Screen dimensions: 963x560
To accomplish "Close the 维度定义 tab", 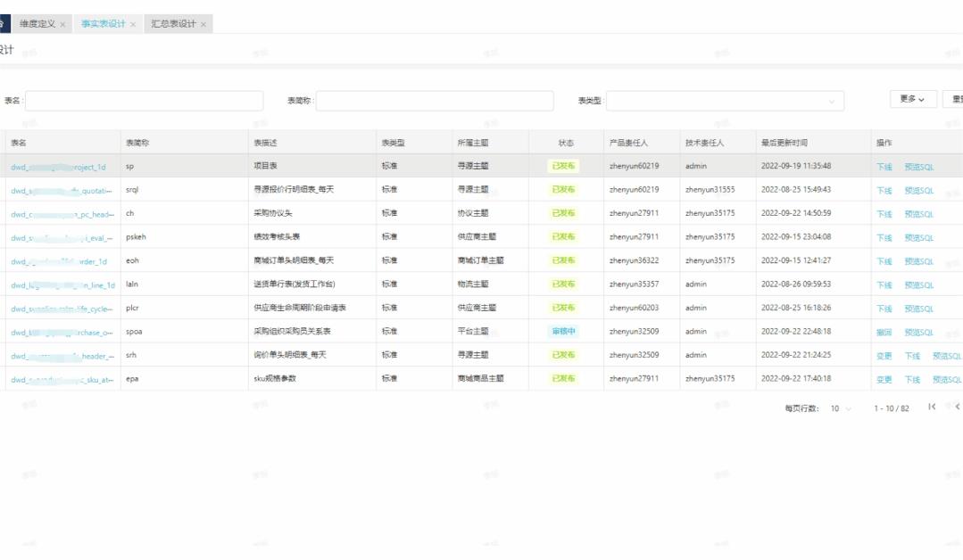I will click(63, 24).
